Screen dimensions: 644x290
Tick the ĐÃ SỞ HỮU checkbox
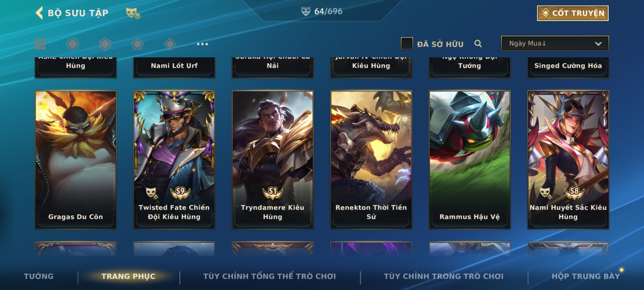tap(407, 44)
